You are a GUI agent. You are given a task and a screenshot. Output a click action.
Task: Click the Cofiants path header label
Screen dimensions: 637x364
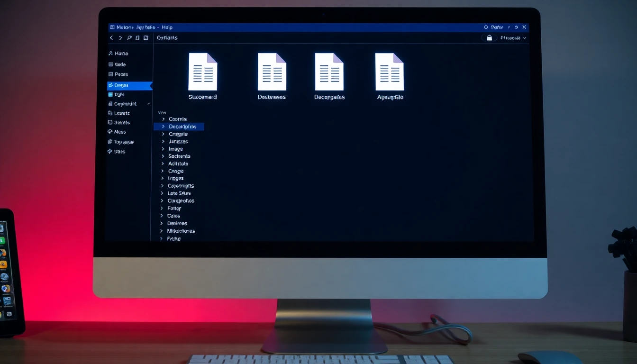(x=167, y=38)
